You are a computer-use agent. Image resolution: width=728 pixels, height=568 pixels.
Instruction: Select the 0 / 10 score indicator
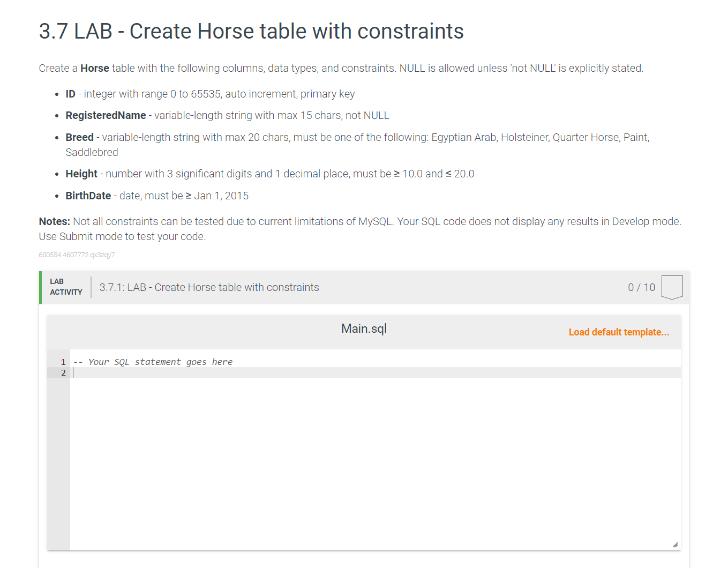[x=641, y=287]
